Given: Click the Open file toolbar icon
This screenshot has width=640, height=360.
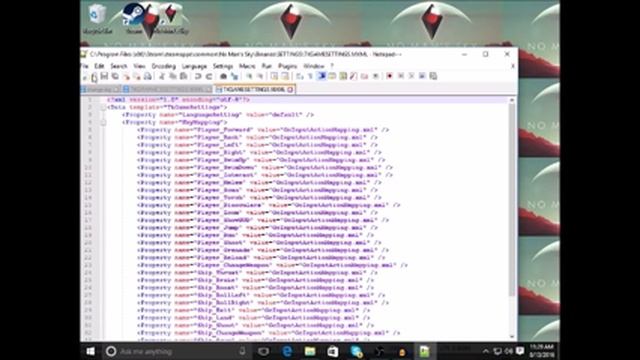Looking at the screenshot, I should tap(94, 76).
